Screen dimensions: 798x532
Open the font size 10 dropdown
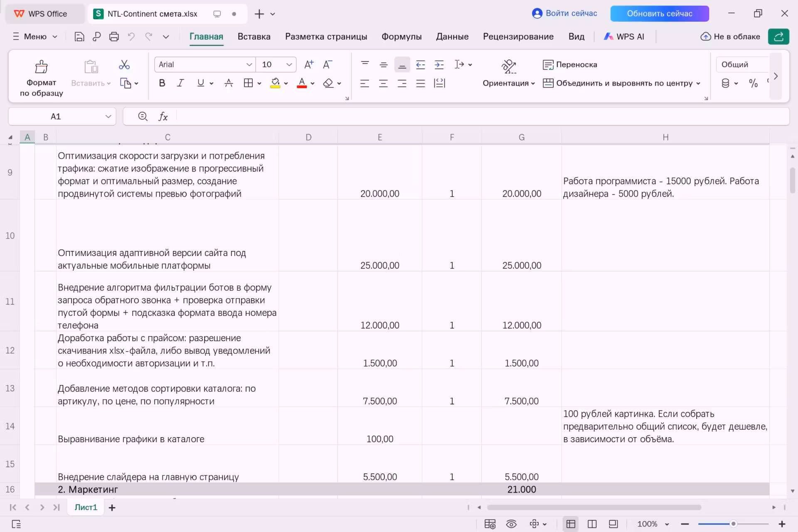point(289,64)
